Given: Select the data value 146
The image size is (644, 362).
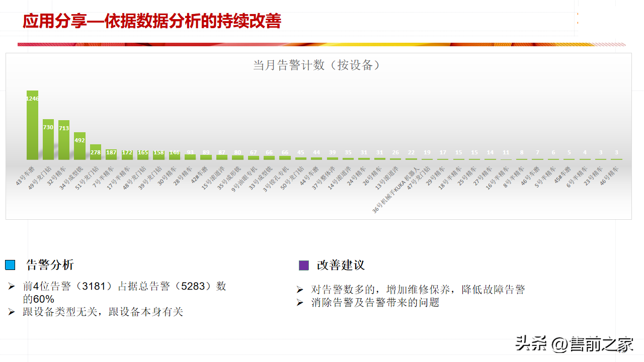Looking at the screenshot, I should click(x=175, y=152).
